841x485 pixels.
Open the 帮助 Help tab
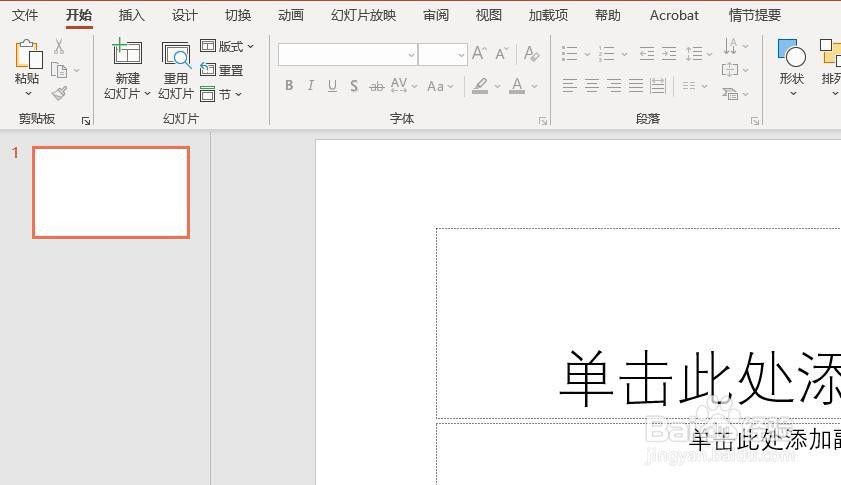608,15
